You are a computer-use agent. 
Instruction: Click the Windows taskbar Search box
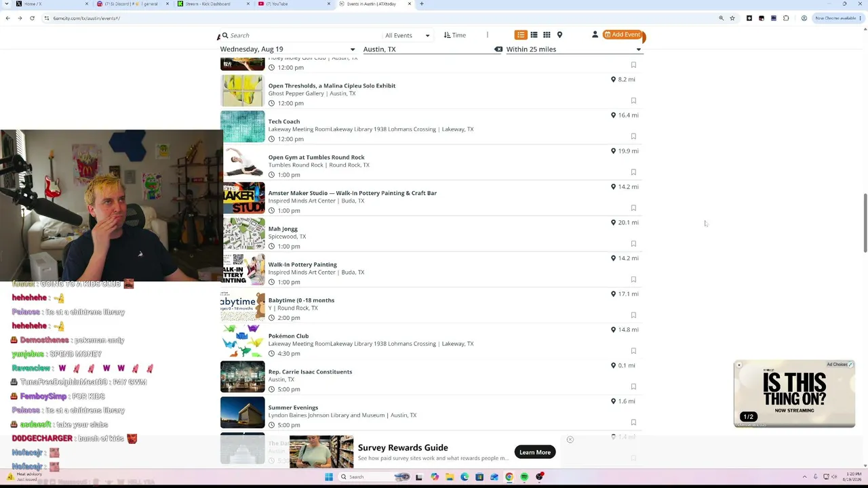tap(373, 477)
